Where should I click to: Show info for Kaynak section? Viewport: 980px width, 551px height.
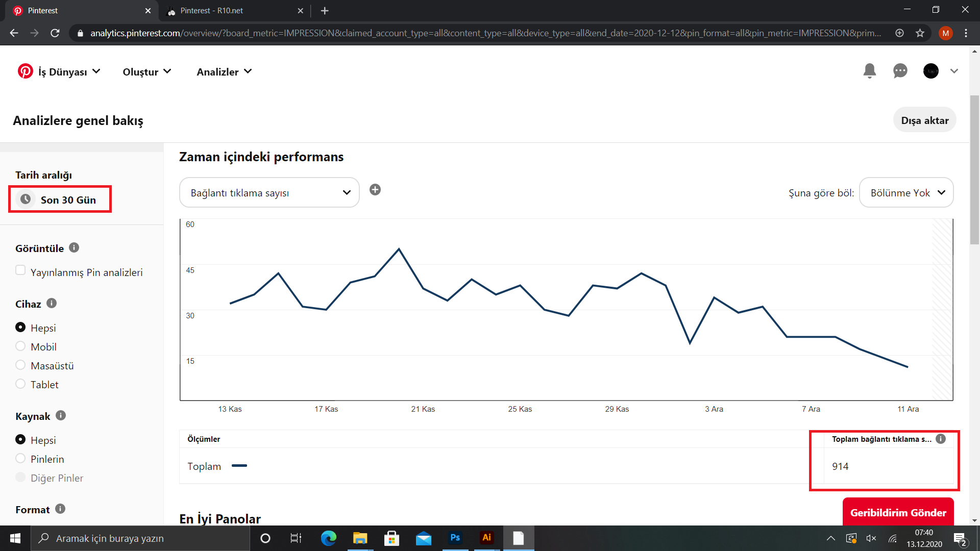pyautogui.click(x=61, y=416)
